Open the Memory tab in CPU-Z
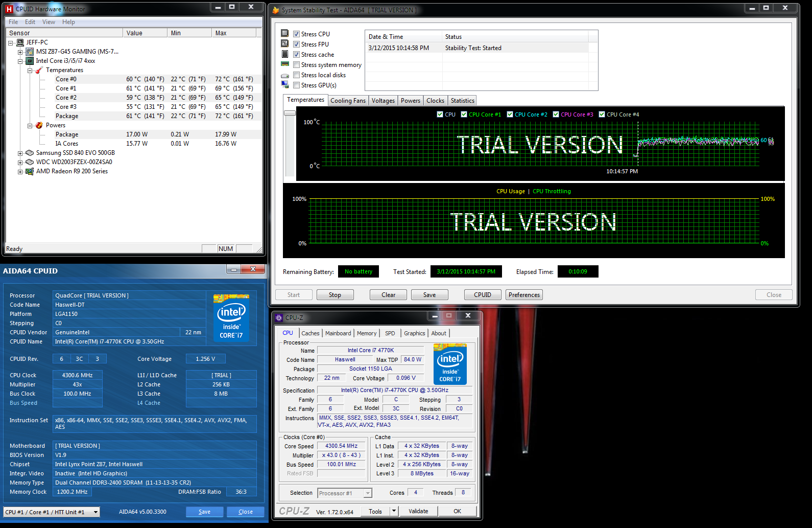812x528 pixels. (x=367, y=333)
